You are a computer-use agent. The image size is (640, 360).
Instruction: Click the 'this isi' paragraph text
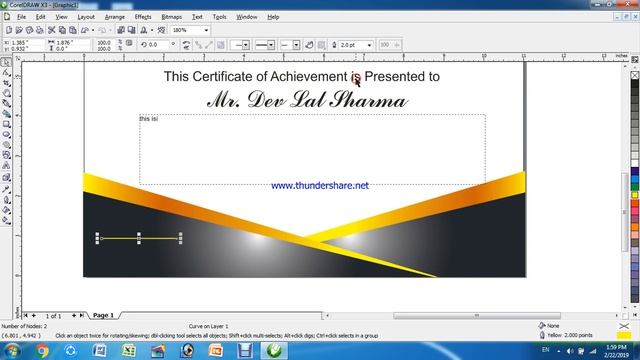click(149, 119)
